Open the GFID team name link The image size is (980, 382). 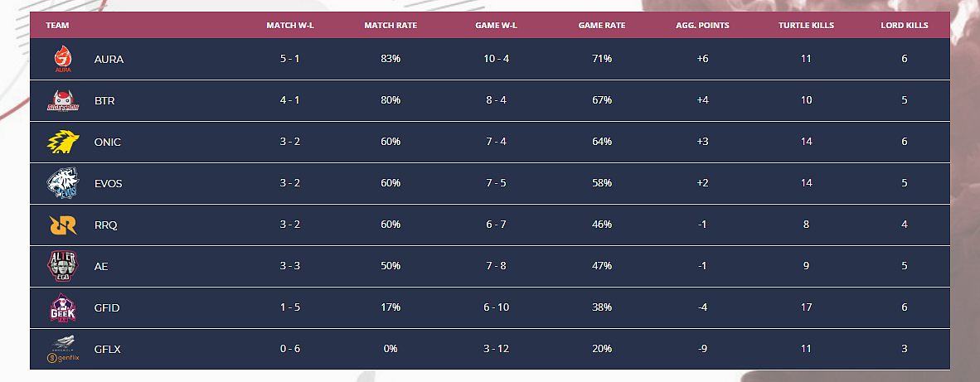[x=106, y=307]
